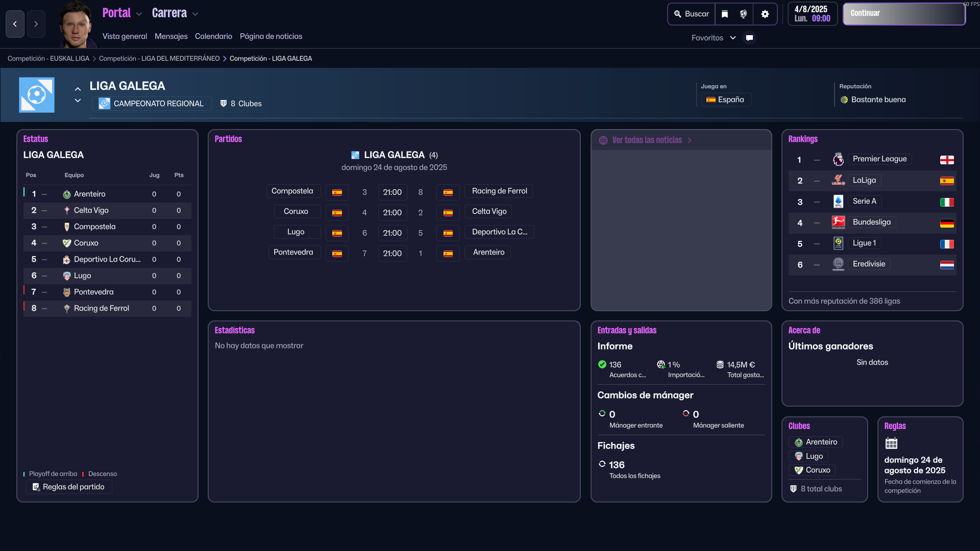
Task: Click the Premier League logo in Rankings
Action: tap(838, 159)
